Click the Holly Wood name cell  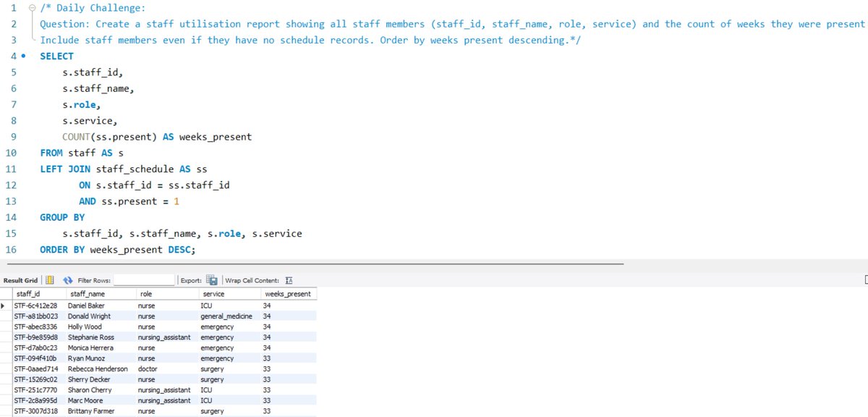tap(101, 327)
